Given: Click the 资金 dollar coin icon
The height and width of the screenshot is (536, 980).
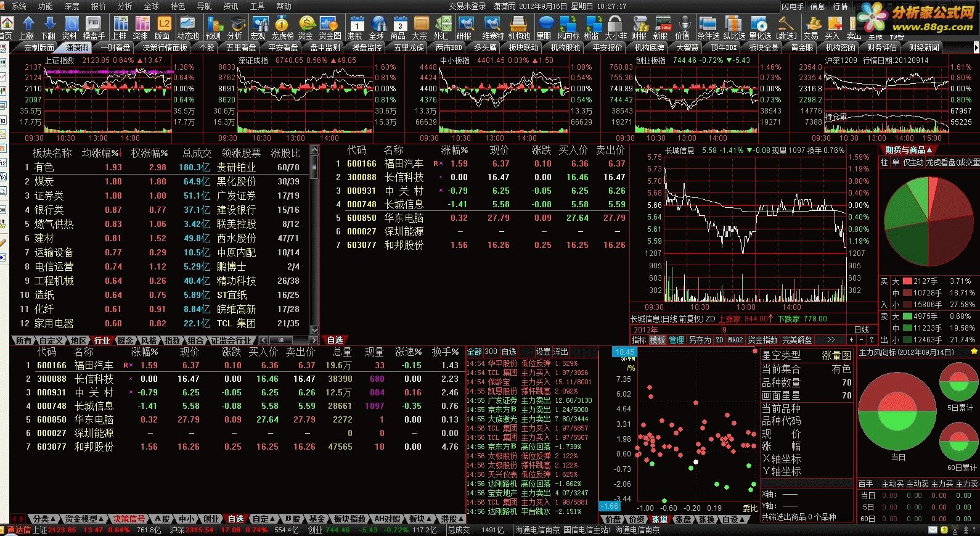Looking at the screenshot, I should tap(306, 28).
